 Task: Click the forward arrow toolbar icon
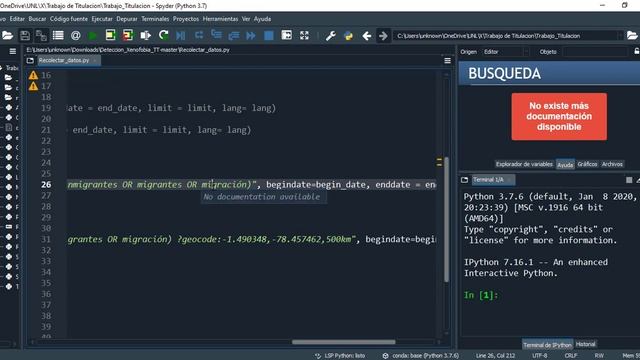(383, 36)
